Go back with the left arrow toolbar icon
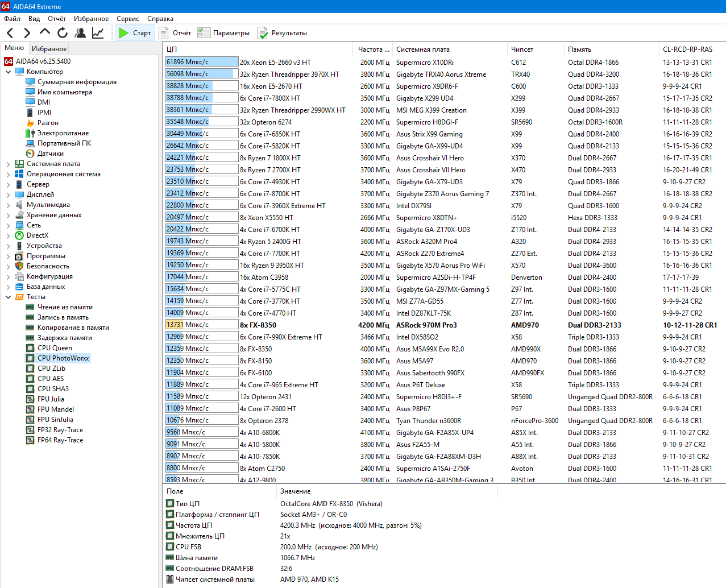 point(10,33)
